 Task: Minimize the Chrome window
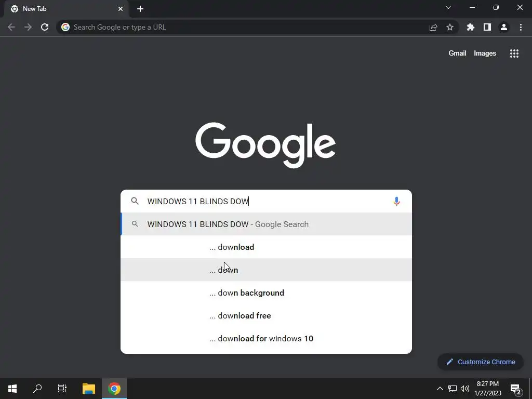click(472, 7)
